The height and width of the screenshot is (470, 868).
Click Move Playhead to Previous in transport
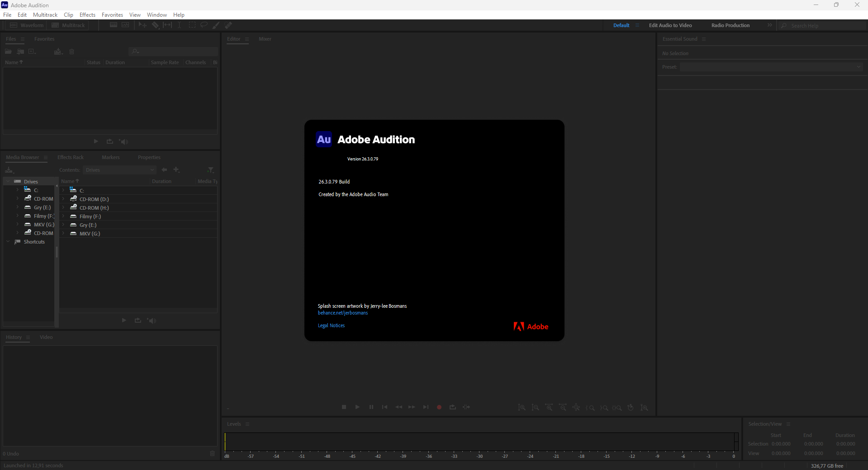(x=384, y=407)
